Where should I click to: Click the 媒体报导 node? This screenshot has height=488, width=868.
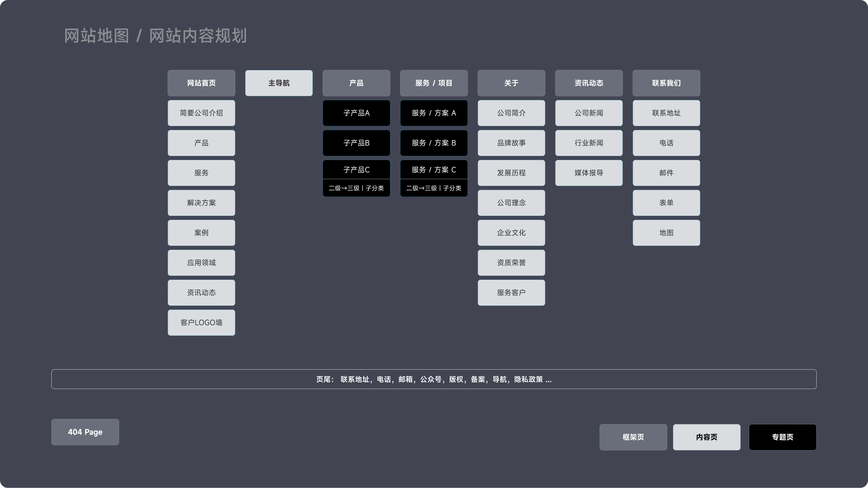point(589,173)
